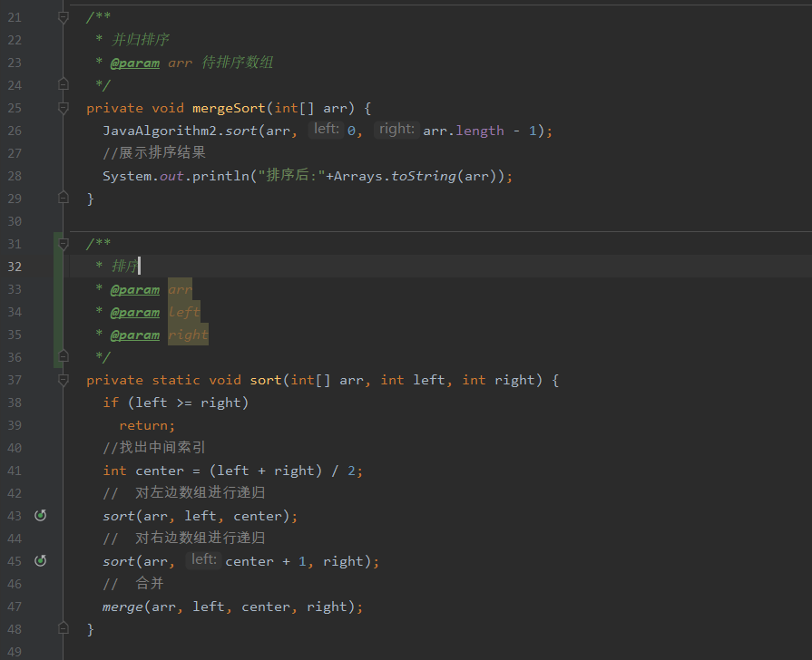812x660 pixels.
Task: Click the highlighted 'left' on line 34
Action: click(x=184, y=312)
